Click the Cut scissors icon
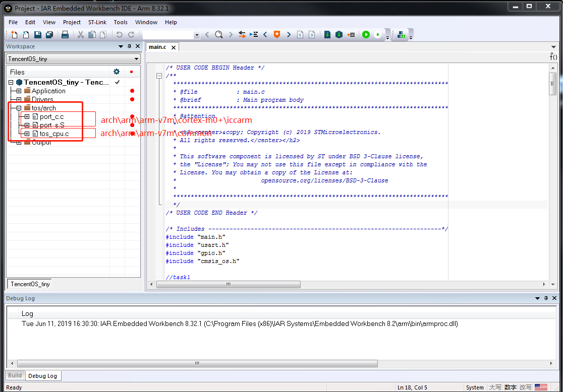The image size is (563, 392). pyautogui.click(x=80, y=35)
